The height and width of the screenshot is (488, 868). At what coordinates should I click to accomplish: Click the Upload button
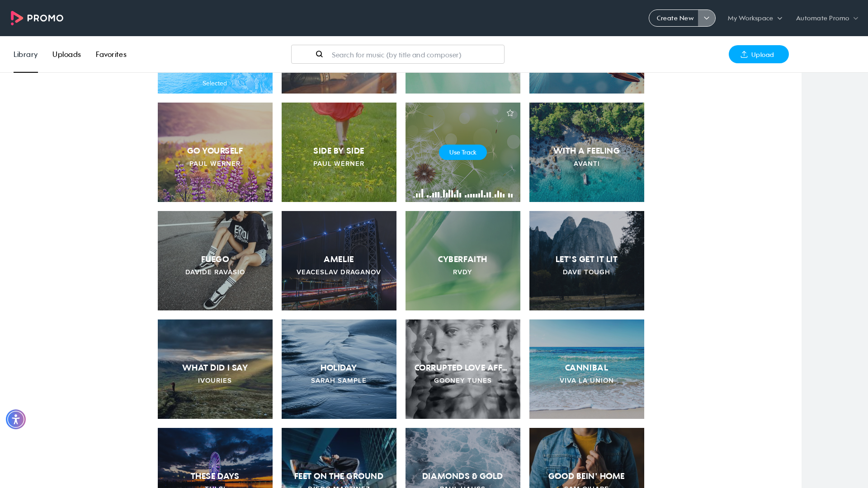759,54
